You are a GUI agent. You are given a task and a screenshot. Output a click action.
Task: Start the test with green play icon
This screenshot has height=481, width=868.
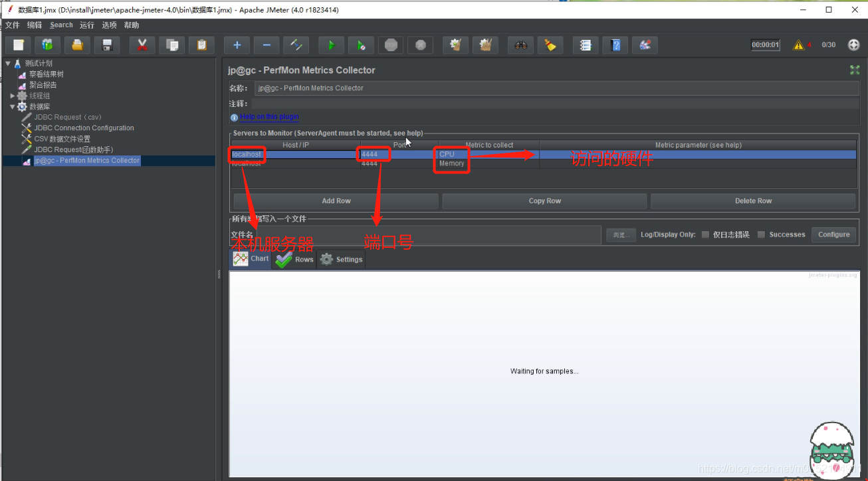(x=331, y=45)
